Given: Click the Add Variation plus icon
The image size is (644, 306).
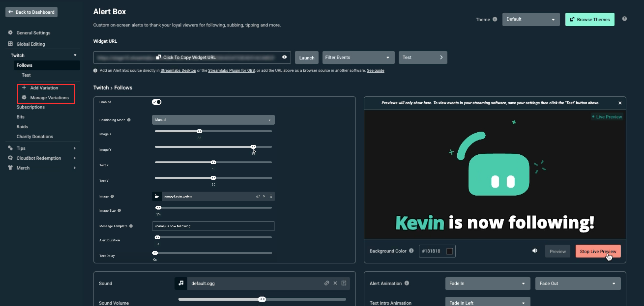Looking at the screenshot, I should coord(24,87).
